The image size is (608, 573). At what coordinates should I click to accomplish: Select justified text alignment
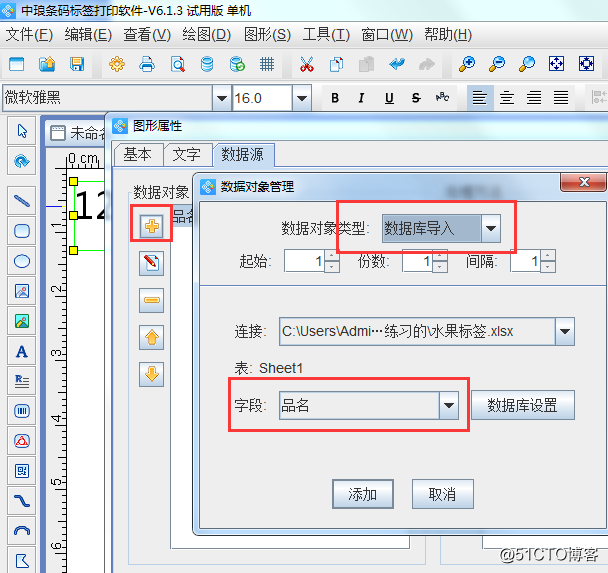[561, 98]
